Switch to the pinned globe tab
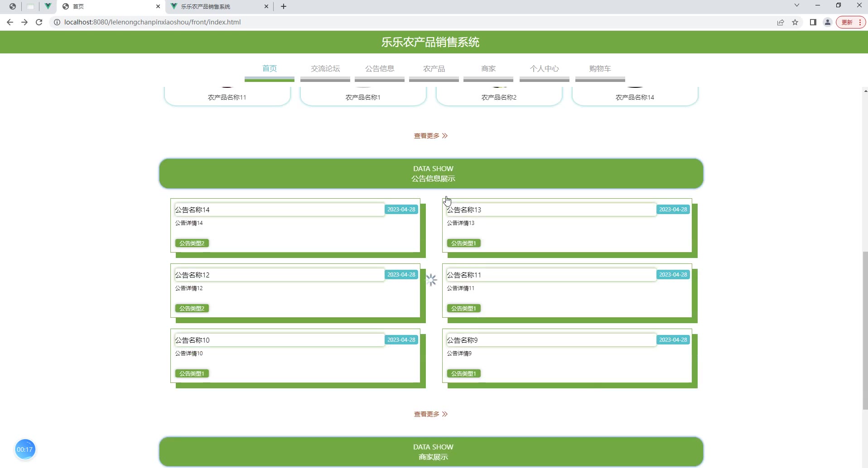 click(13, 6)
